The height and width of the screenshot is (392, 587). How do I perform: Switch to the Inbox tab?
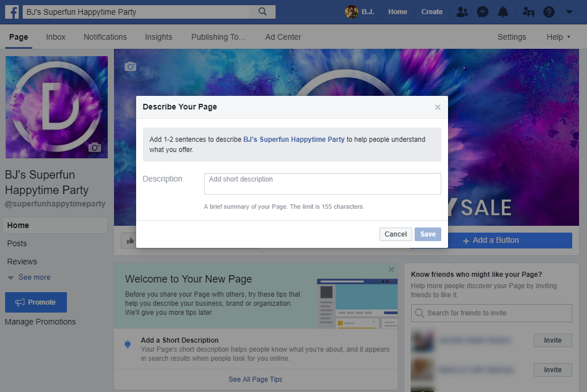[56, 37]
